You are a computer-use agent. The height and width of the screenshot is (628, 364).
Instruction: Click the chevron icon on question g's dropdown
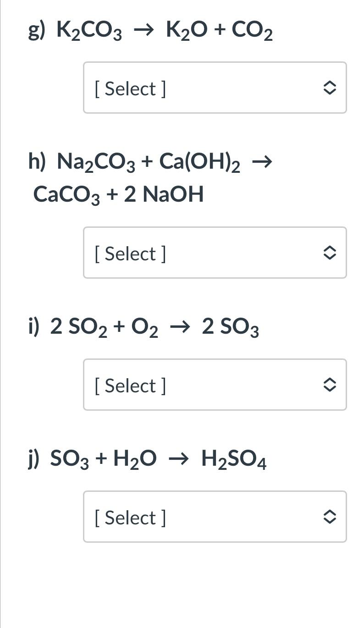pos(330,88)
